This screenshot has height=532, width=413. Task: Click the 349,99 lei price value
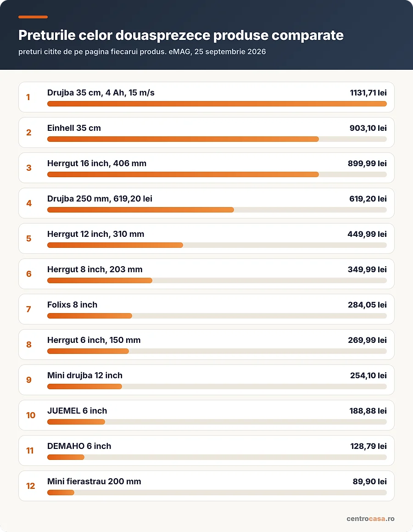pos(367,269)
